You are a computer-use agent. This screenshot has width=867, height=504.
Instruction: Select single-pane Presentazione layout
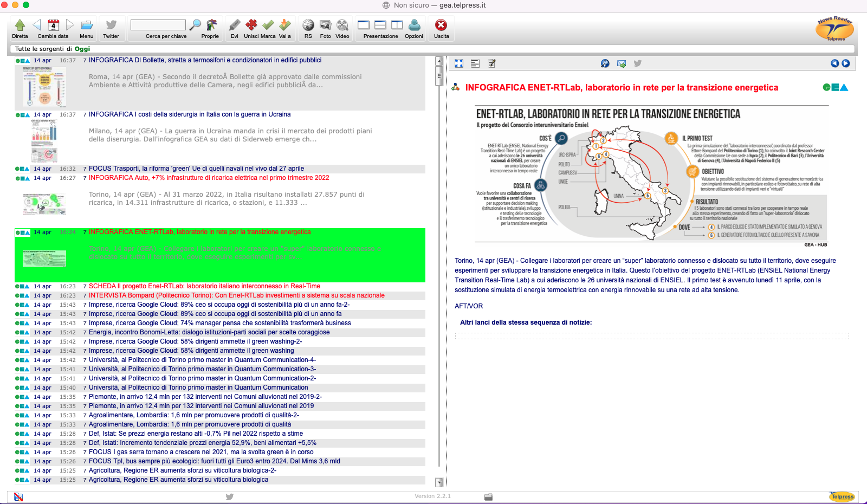click(x=364, y=25)
